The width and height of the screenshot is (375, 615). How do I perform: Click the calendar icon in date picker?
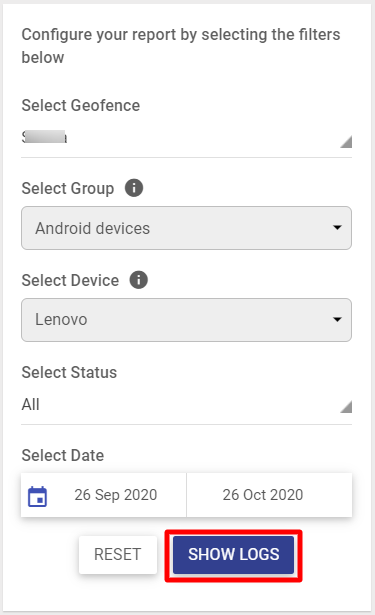coord(37,496)
